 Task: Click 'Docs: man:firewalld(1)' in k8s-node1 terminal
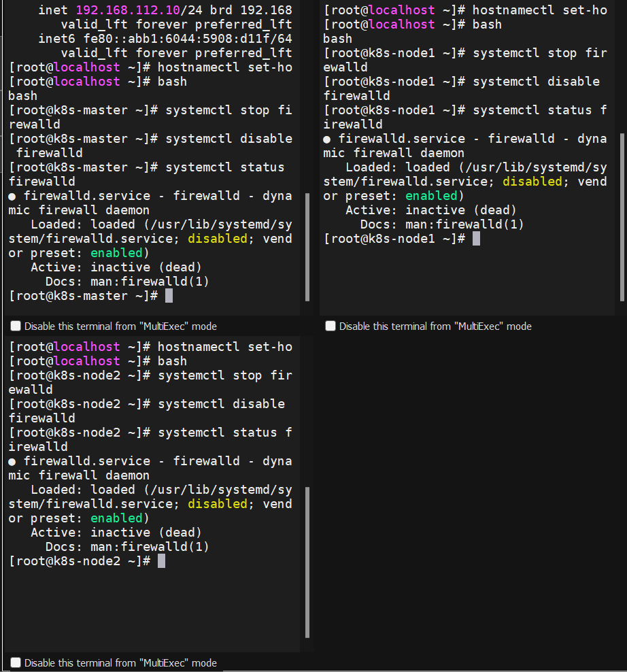pos(442,224)
